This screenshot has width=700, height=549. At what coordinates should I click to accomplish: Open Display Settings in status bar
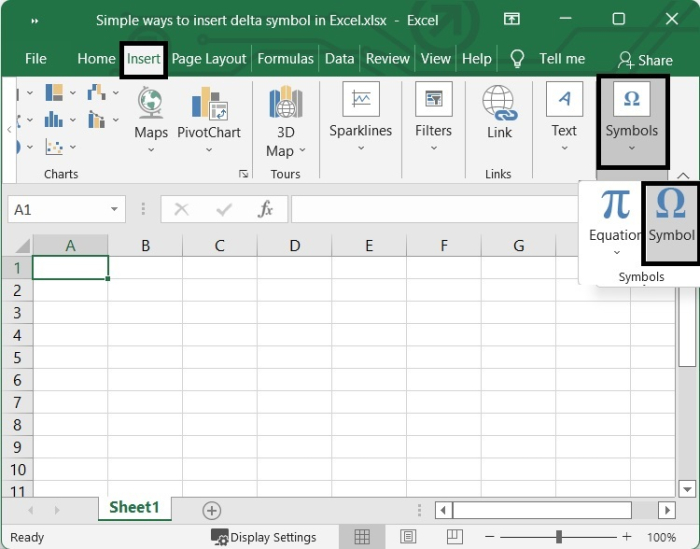(x=263, y=537)
